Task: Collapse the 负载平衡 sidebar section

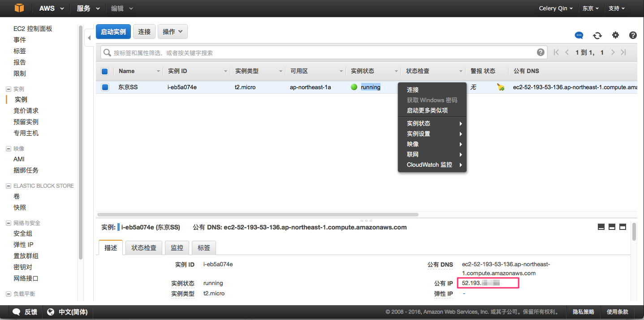Action: pos(8,294)
